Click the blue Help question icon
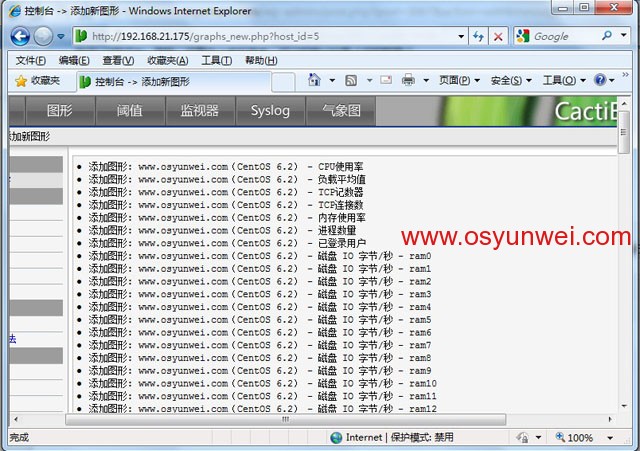Image resolution: width=640 pixels, height=451 pixels. pyautogui.click(x=600, y=80)
